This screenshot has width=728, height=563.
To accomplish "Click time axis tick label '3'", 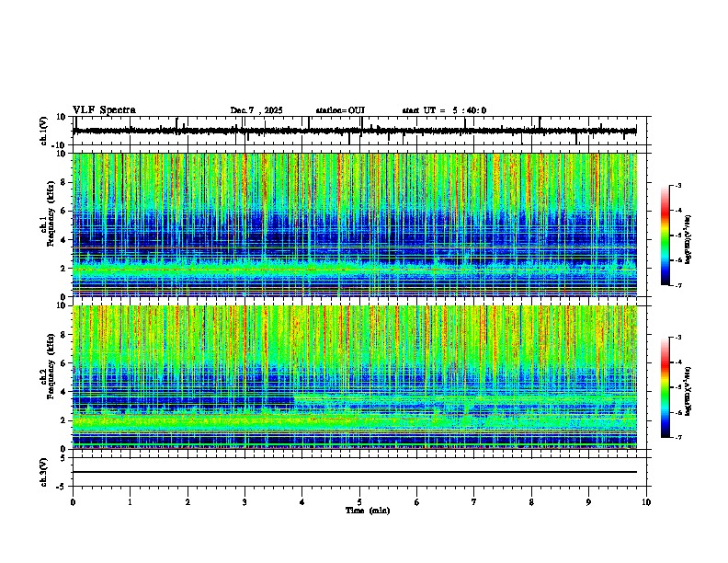I will coord(245,502).
